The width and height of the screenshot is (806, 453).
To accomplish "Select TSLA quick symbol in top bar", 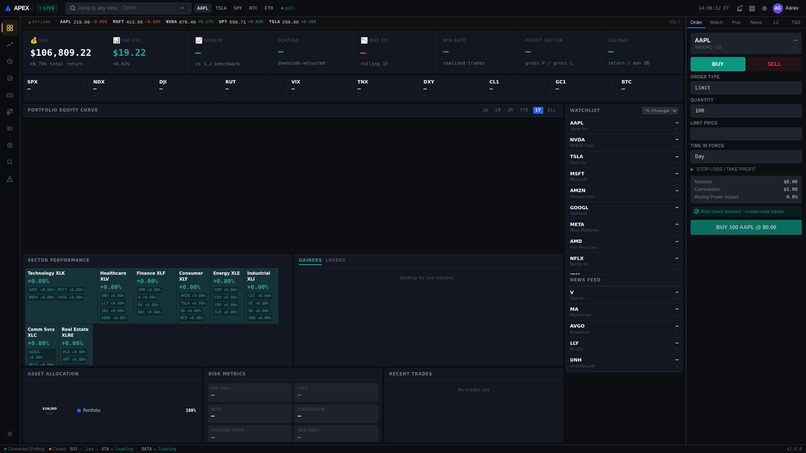I will pos(221,8).
